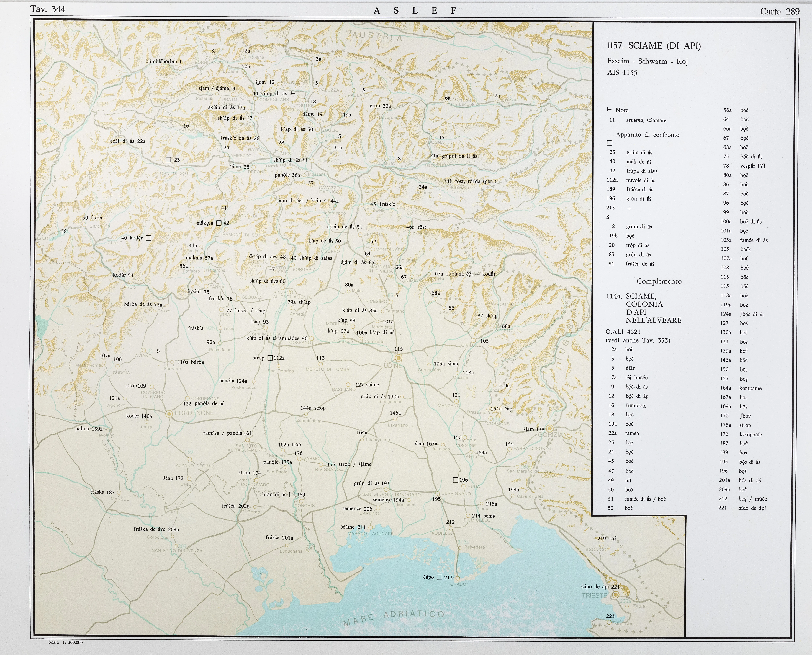This screenshot has height=655, width=812.
Task: Click the square marker next to čápo 213
Action: click(x=439, y=577)
